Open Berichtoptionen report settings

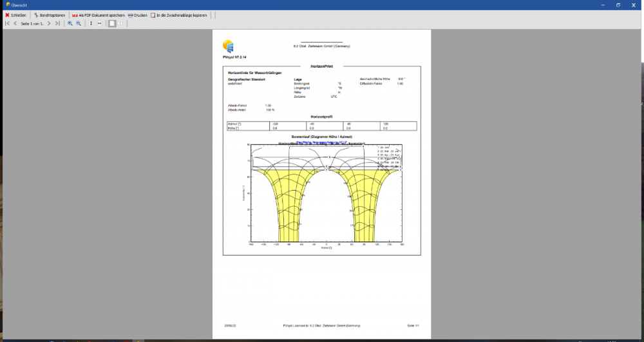click(x=50, y=15)
